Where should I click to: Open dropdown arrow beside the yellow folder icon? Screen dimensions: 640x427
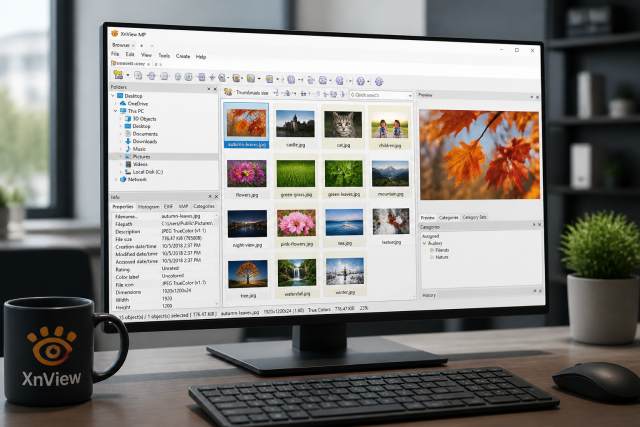[x=128, y=75]
